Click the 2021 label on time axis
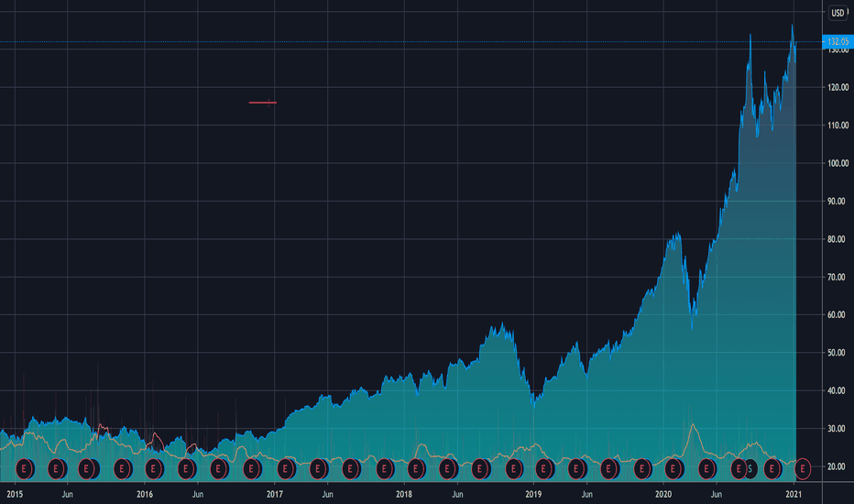This screenshot has height=504, width=854. point(794,494)
